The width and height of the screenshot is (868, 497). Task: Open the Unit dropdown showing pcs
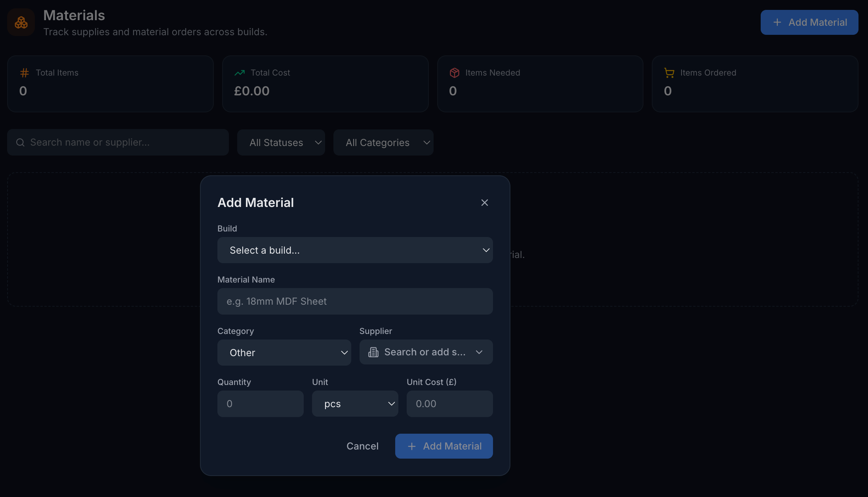(355, 404)
